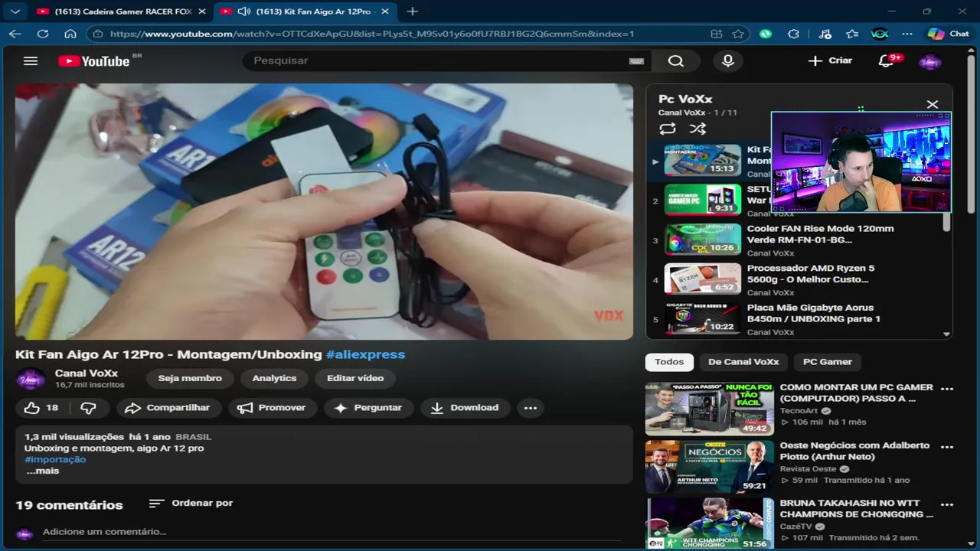Switch to Cadeira Gamer RACER FOX tab
This screenshot has width=980, height=551.
[122, 11]
